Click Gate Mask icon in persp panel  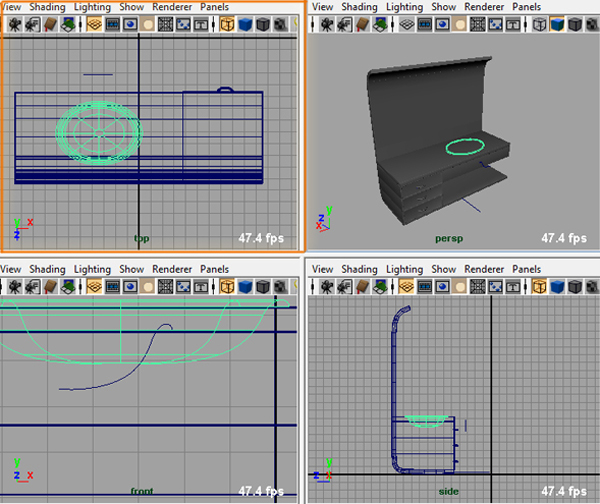pos(460,24)
